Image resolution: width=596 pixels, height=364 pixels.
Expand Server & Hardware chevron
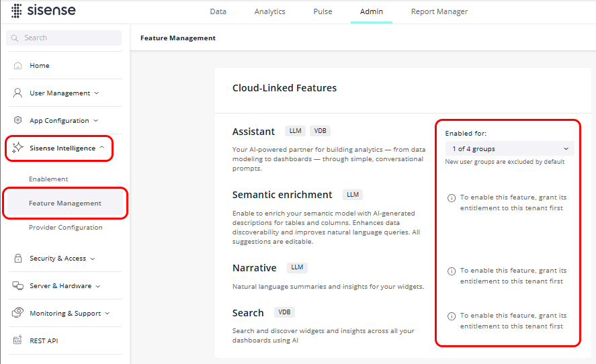pos(98,286)
